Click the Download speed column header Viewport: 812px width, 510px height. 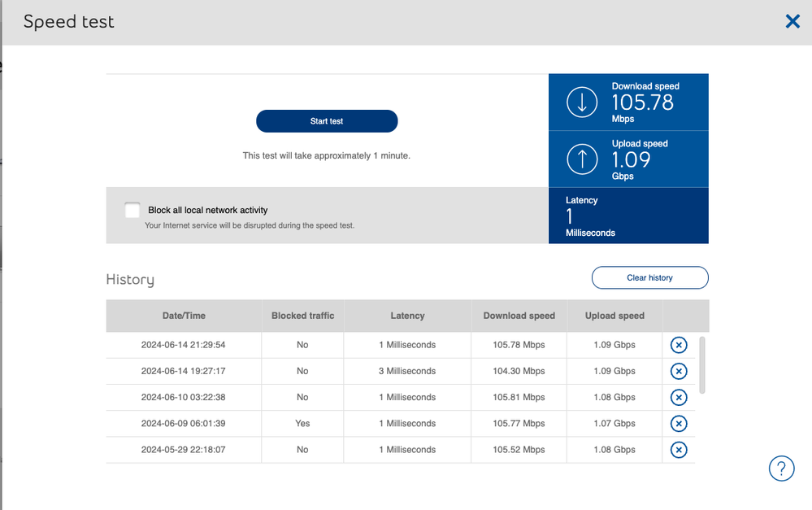click(x=519, y=316)
